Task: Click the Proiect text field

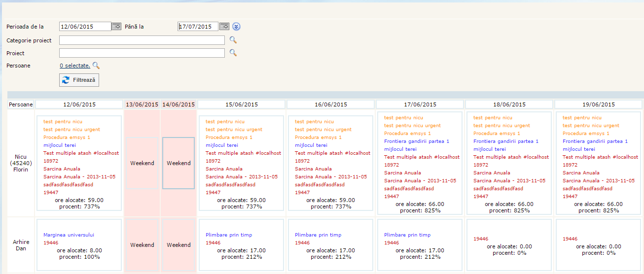Action: [x=142, y=53]
